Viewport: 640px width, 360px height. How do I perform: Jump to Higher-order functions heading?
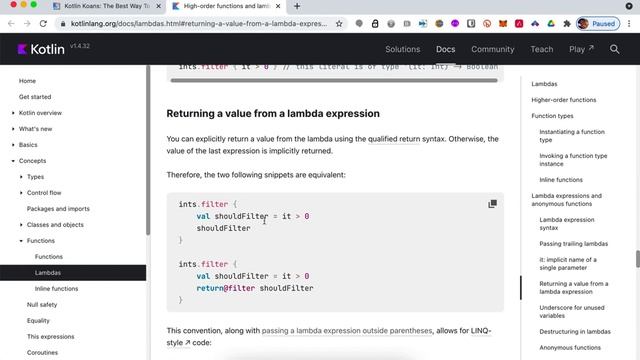click(x=563, y=100)
